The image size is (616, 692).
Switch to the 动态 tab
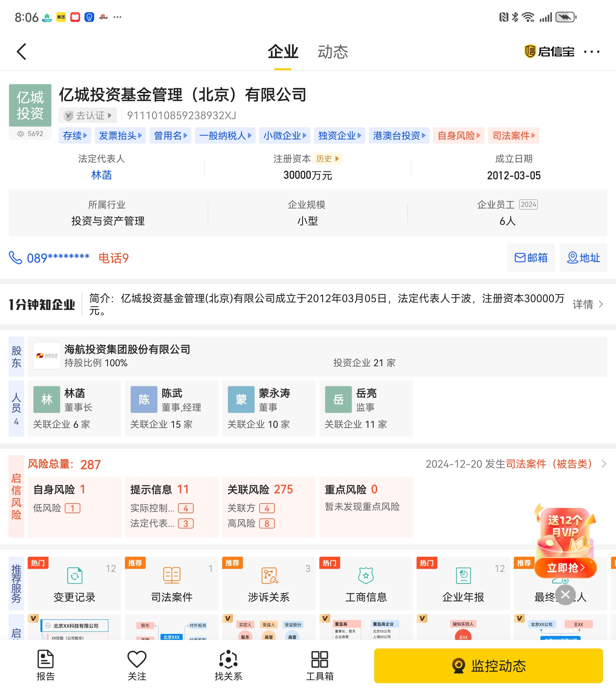coord(332,52)
